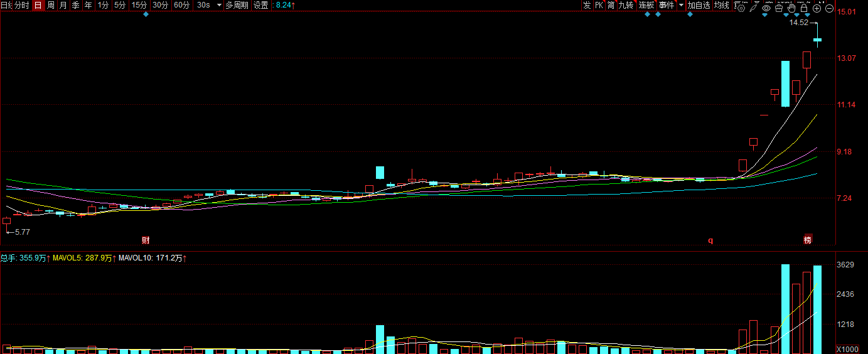The width and height of the screenshot is (868, 354).
Task: Open the toolbox briefcase icon
Action: pos(779,8)
